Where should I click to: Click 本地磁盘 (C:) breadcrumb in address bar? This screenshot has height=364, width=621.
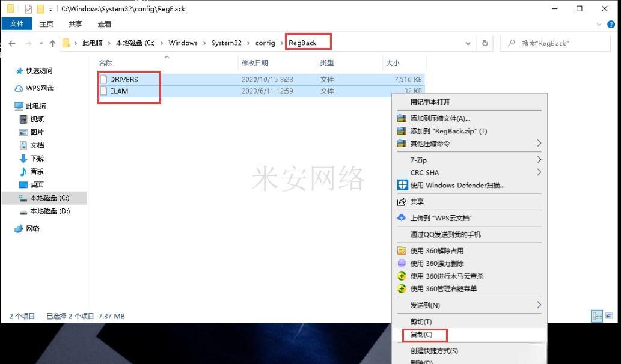pyautogui.click(x=135, y=43)
